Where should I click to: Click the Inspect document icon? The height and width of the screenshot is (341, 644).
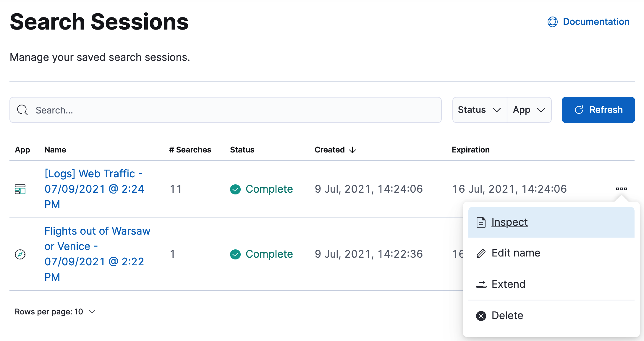[481, 222]
